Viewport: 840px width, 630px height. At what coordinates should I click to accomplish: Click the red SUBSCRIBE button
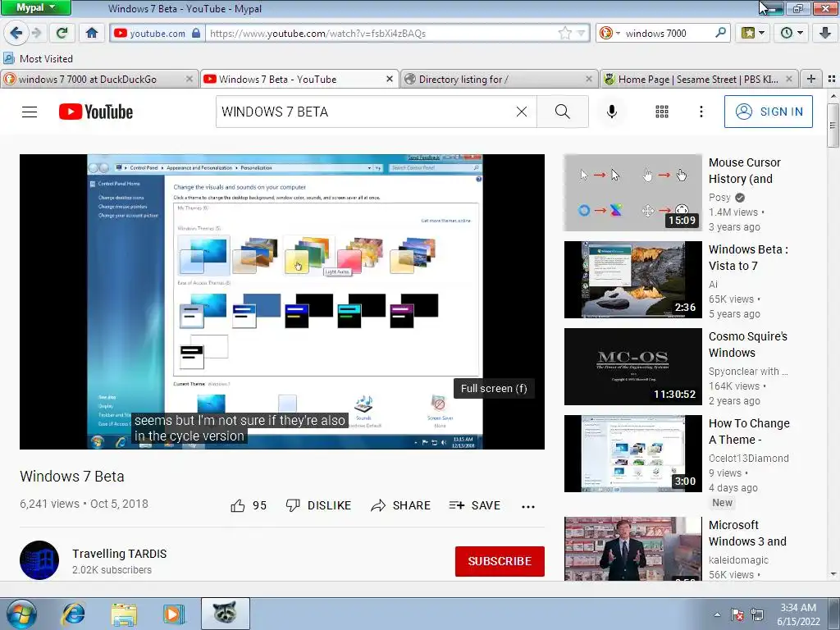(500, 561)
